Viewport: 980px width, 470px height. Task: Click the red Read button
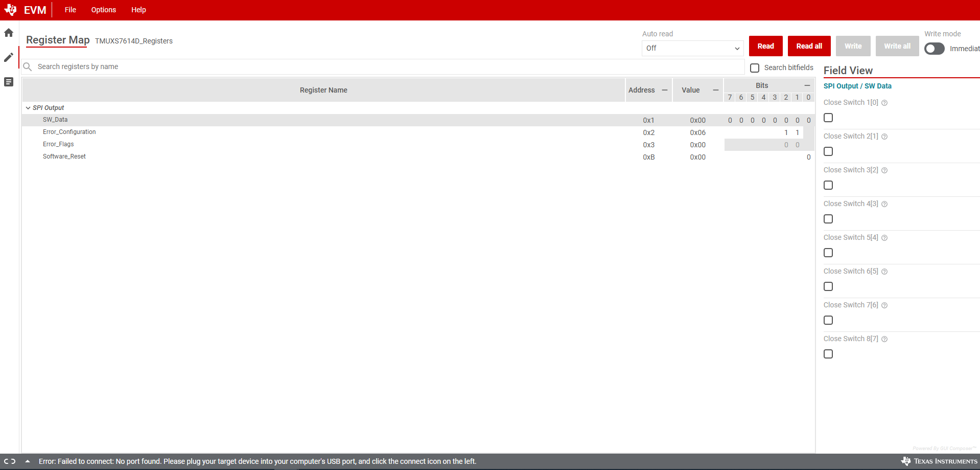click(x=765, y=46)
